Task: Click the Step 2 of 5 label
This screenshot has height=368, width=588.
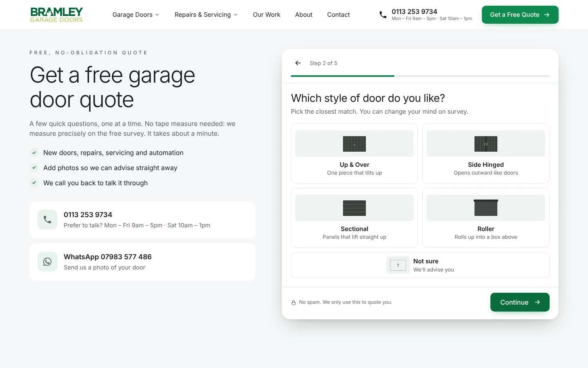Action: (x=323, y=63)
